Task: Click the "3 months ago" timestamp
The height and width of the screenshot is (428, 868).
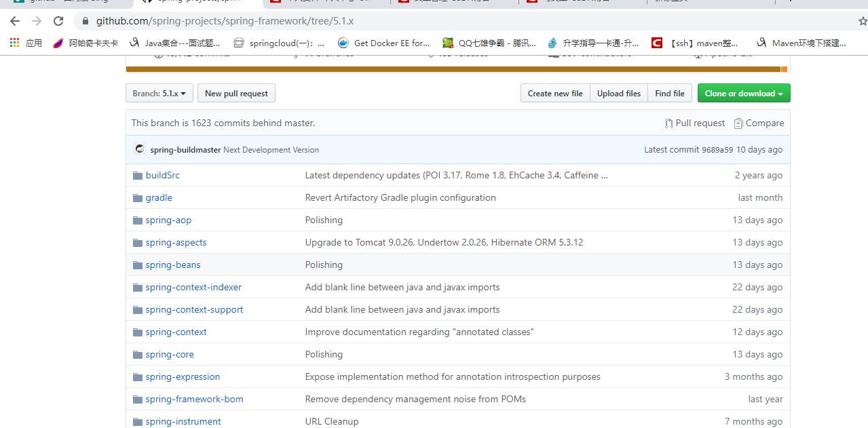Action: coord(753,376)
